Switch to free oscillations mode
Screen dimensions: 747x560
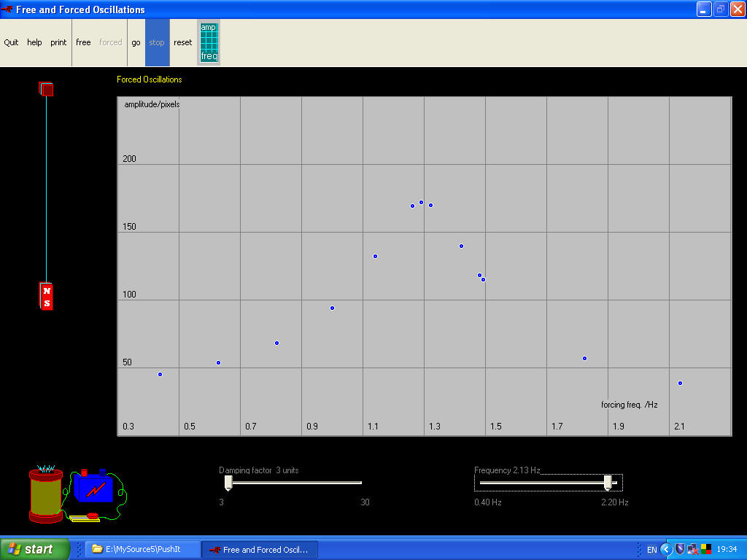[x=82, y=42]
